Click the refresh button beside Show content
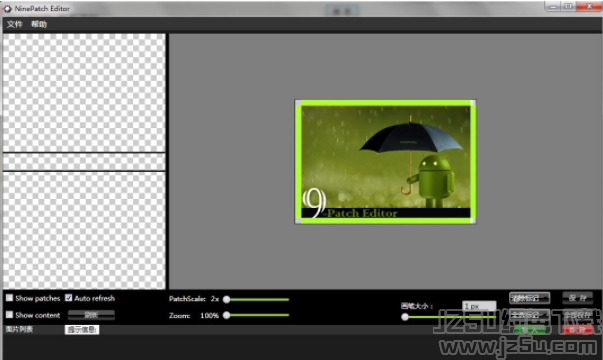The height and width of the screenshot is (360, 603). (91, 315)
